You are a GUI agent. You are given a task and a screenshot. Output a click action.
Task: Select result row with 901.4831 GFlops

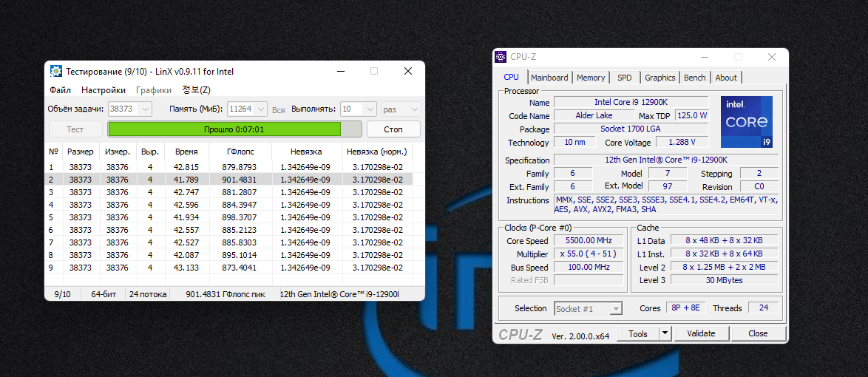pos(228,180)
